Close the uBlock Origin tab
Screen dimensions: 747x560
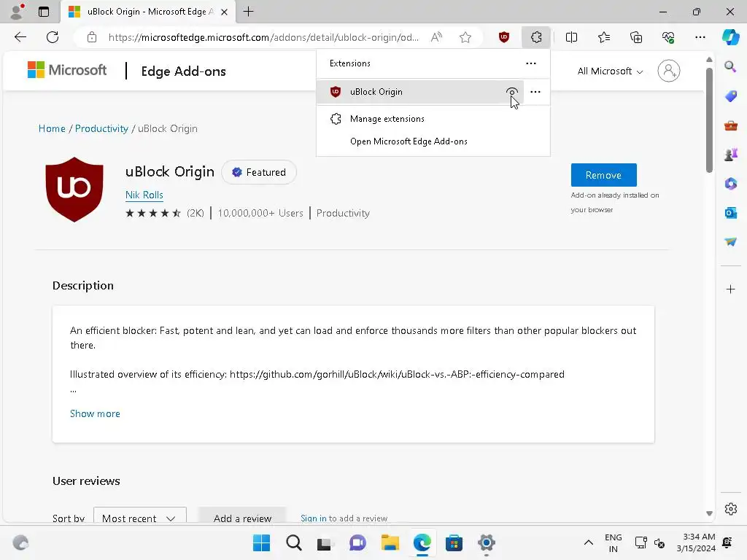point(224,12)
